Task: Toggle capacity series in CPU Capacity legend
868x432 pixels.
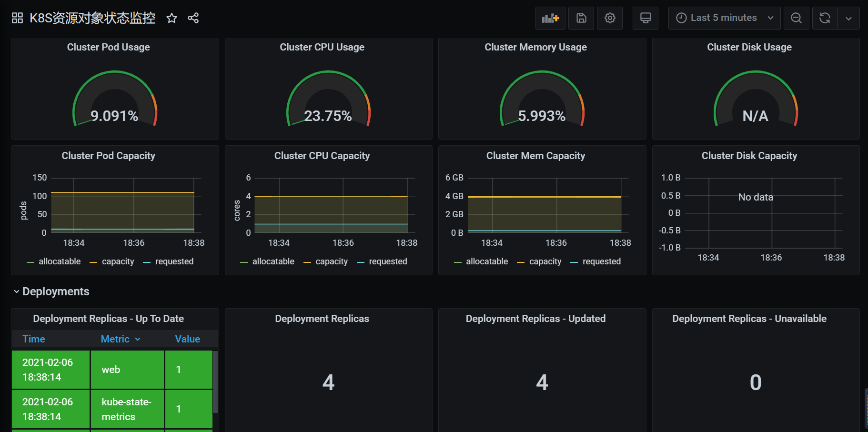Action: point(332,261)
